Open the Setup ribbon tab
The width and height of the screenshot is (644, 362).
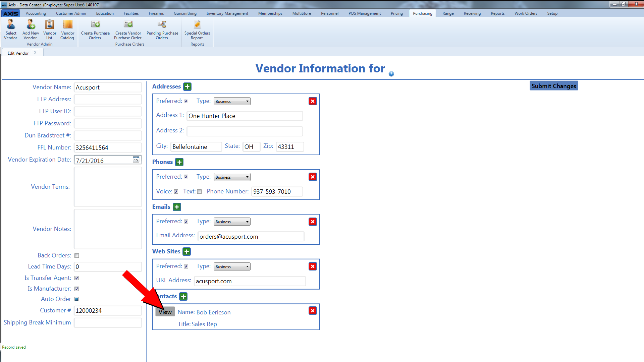552,13
